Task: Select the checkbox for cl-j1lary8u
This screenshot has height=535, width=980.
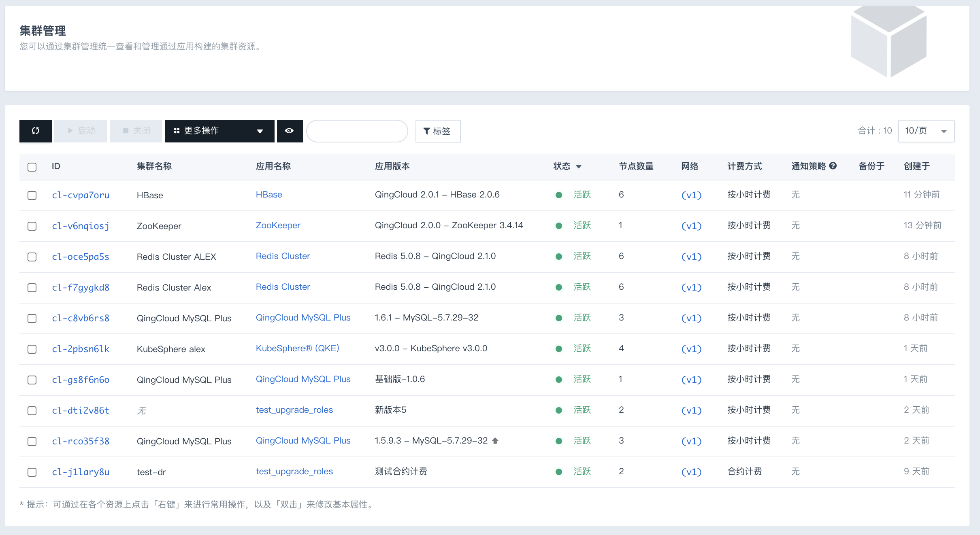Action: (x=32, y=472)
